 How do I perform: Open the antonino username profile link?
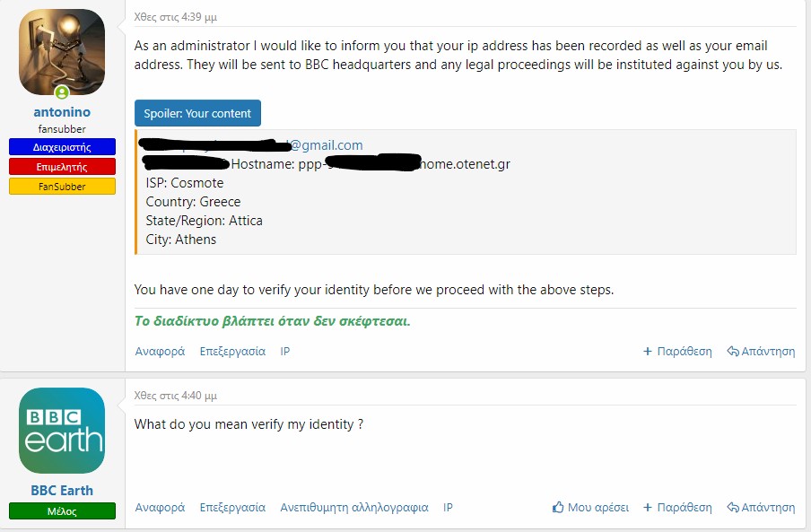coord(62,112)
